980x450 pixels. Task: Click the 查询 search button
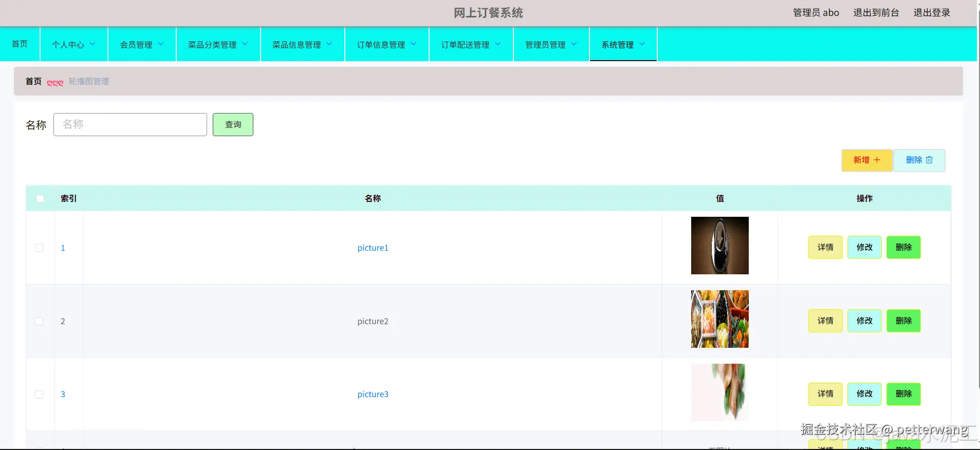pyautogui.click(x=233, y=124)
